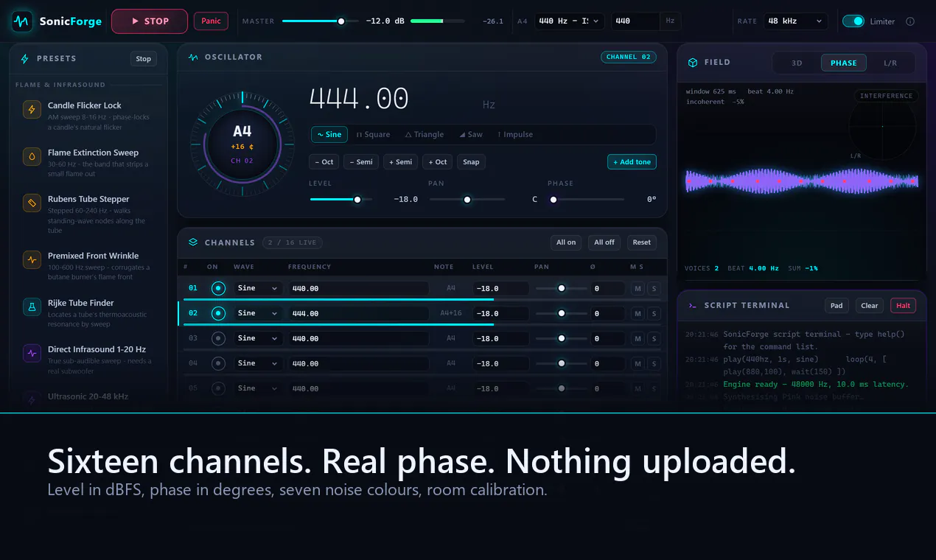Open the Candle Flicker Lock preset icon
The image size is (936, 560).
(32, 110)
